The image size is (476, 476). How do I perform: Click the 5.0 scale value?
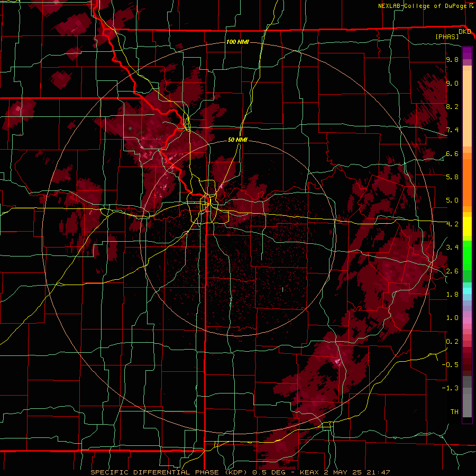tap(452, 200)
